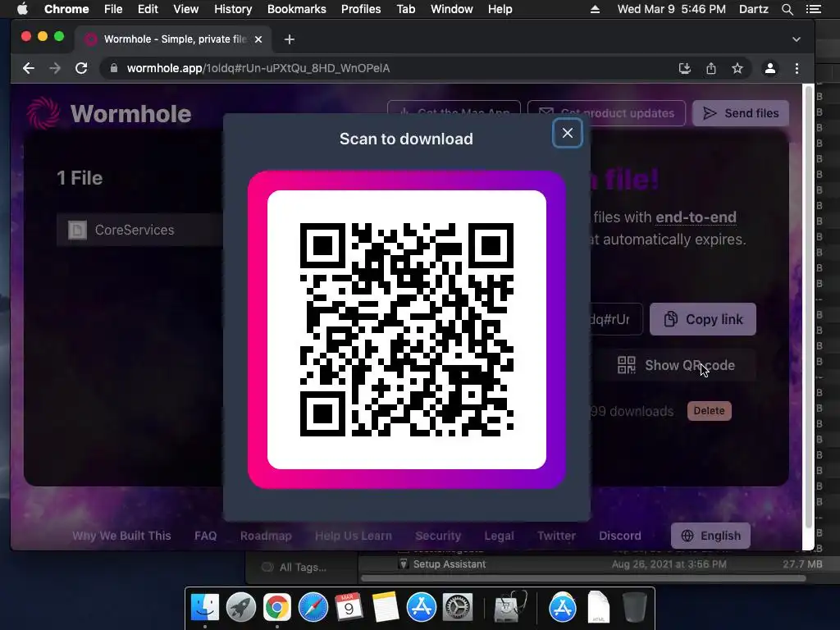Click the Delete button

click(x=710, y=411)
